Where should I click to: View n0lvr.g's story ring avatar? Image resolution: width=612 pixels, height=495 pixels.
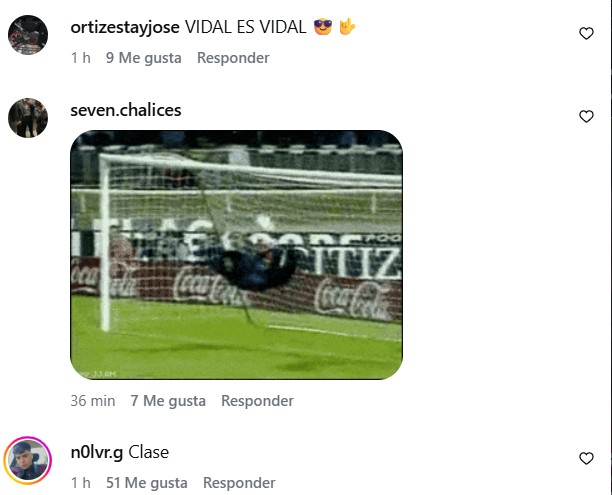tap(28, 461)
